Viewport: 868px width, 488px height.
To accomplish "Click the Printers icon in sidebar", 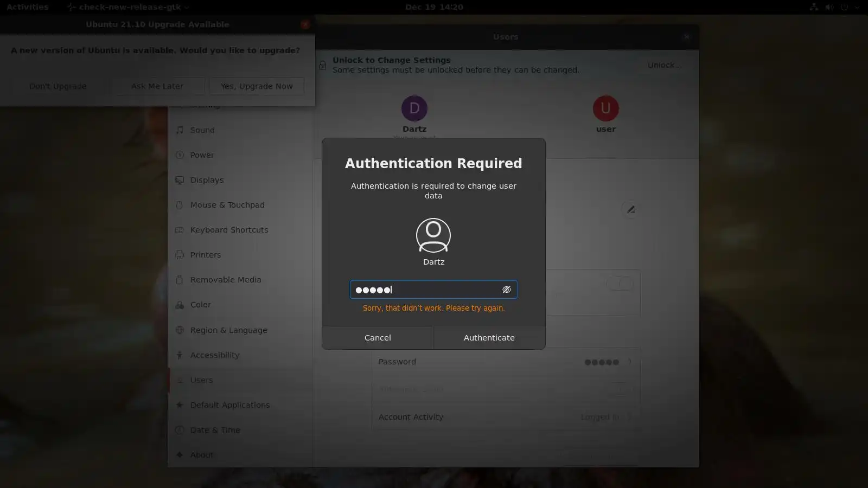I will click(x=180, y=255).
